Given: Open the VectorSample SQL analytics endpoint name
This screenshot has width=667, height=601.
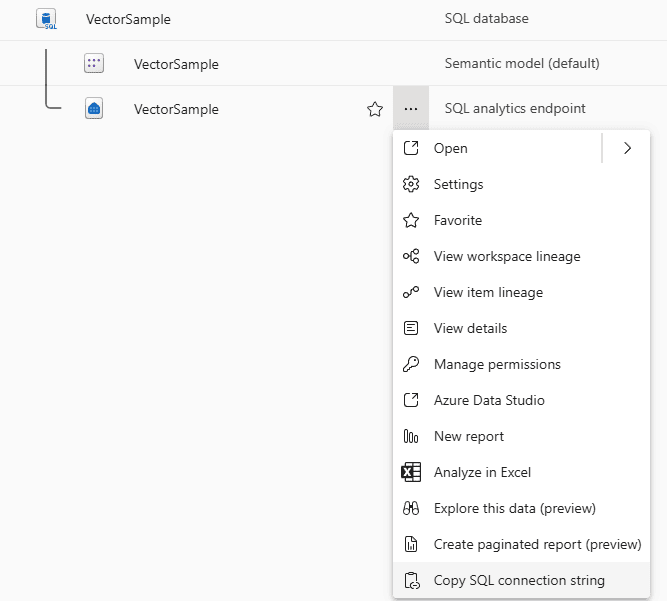Looking at the screenshot, I should (x=176, y=109).
